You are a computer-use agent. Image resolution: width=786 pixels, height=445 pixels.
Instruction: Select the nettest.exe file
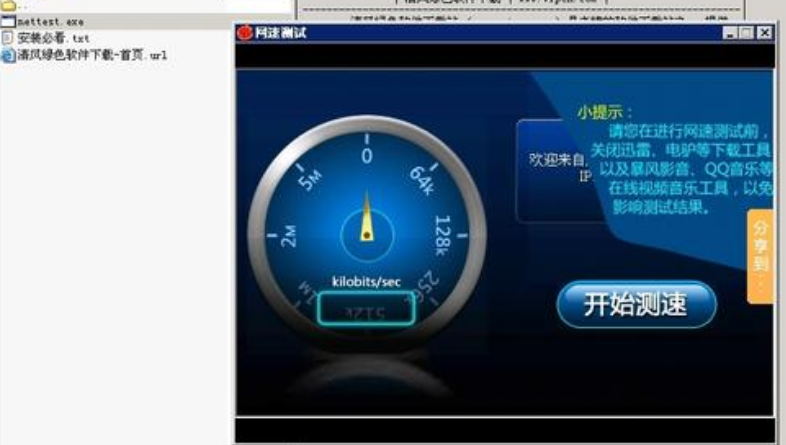tap(49, 21)
